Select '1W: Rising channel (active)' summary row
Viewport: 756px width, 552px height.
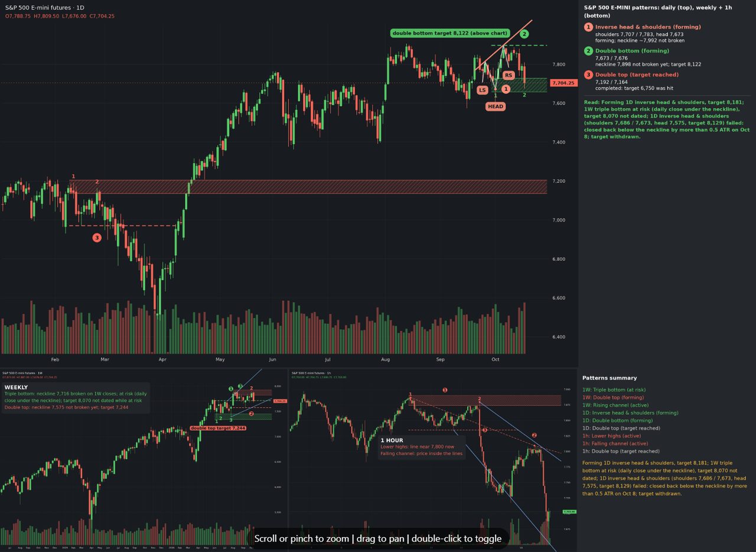point(615,405)
